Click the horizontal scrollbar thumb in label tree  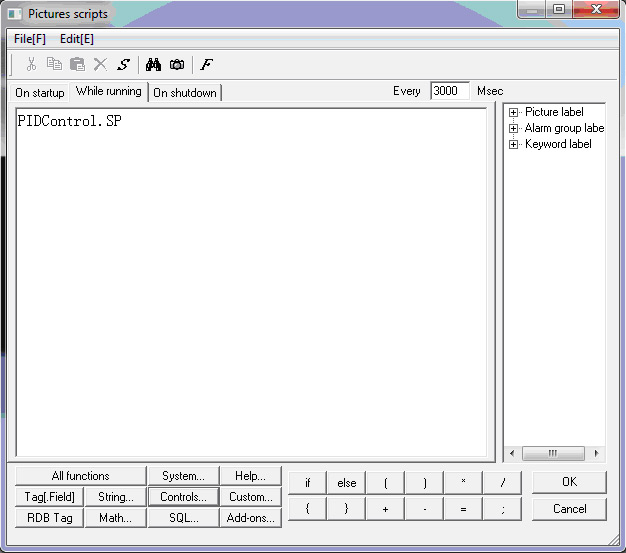point(553,453)
